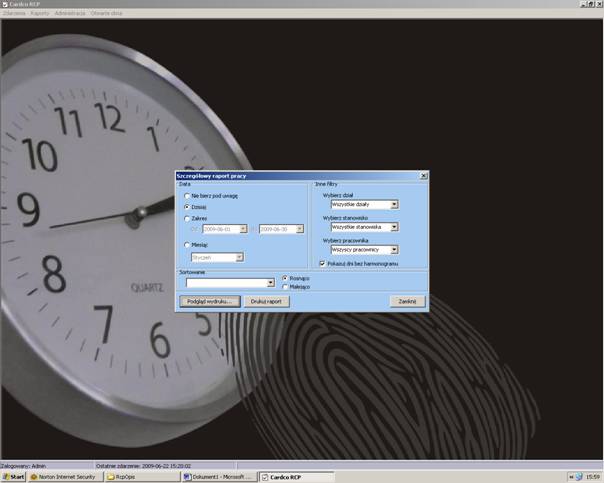The image size is (604, 483).
Task: Open the Otwarte dnia menu
Action: tap(106, 13)
